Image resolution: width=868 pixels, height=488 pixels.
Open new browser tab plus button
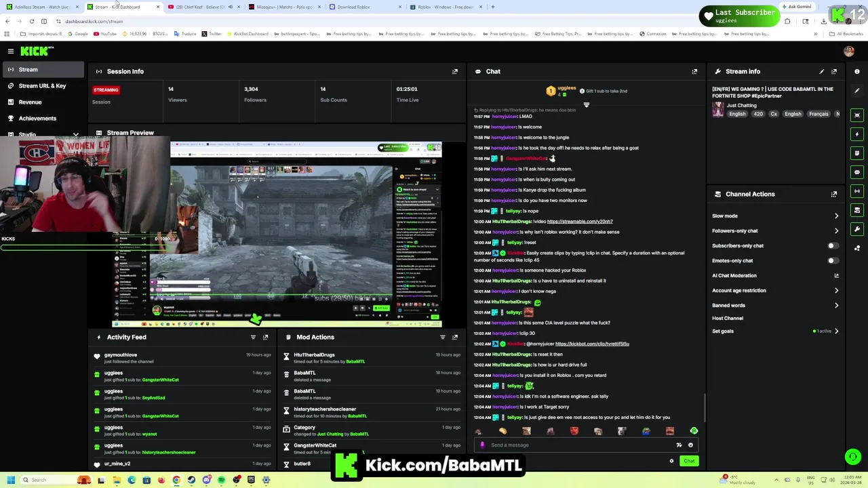point(493,7)
